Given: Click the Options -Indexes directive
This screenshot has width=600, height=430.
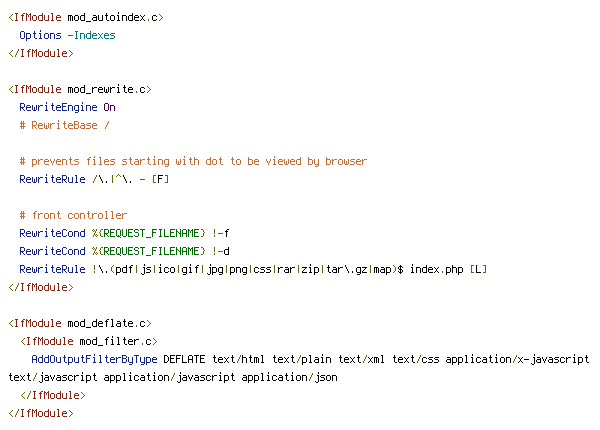Looking at the screenshot, I should [x=66, y=35].
